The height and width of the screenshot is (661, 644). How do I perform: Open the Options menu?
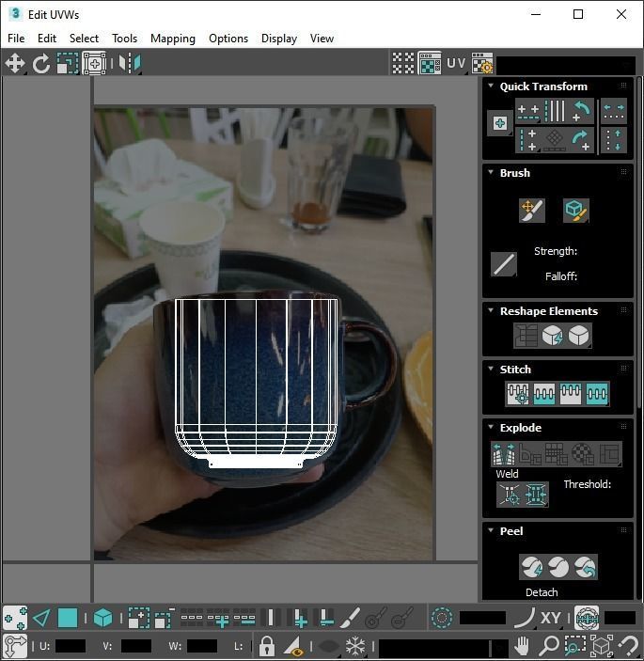pyautogui.click(x=228, y=39)
